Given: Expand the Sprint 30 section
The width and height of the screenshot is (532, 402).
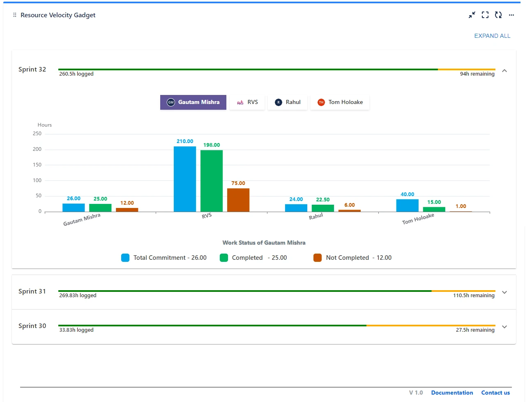Looking at the screenshot, I should tap(504, 327).
